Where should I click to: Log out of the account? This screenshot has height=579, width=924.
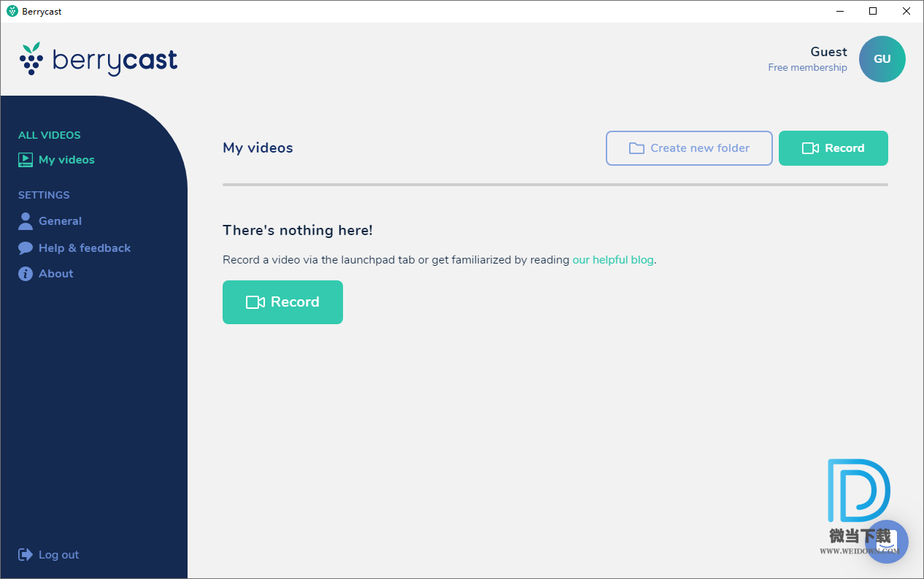[48, 555]
